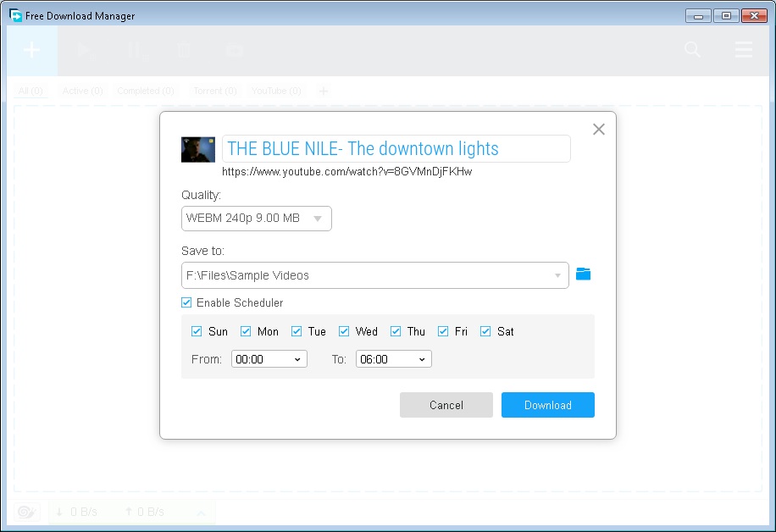Open search with the magnifier icon
This screenshot has height=532, width=776.
pos(692,50)
